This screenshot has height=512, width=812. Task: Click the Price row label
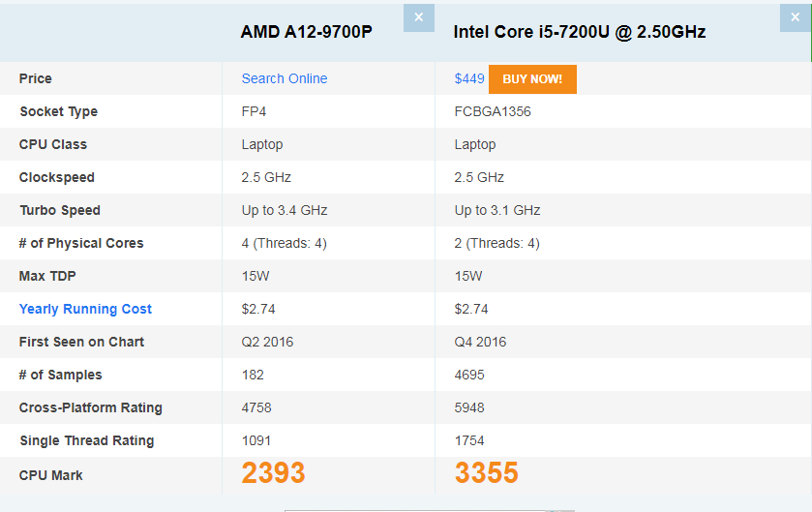coord(36,78)
